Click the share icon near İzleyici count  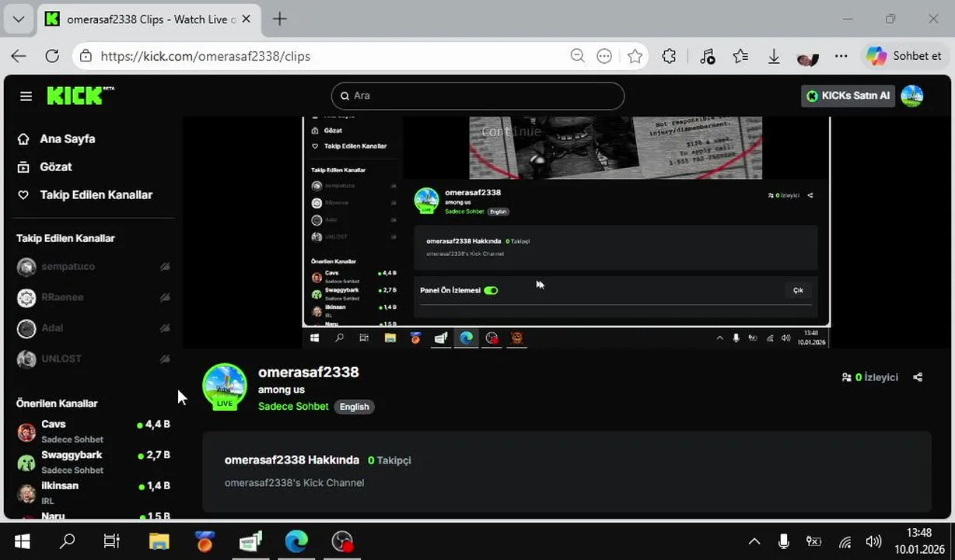coord(918,377)
